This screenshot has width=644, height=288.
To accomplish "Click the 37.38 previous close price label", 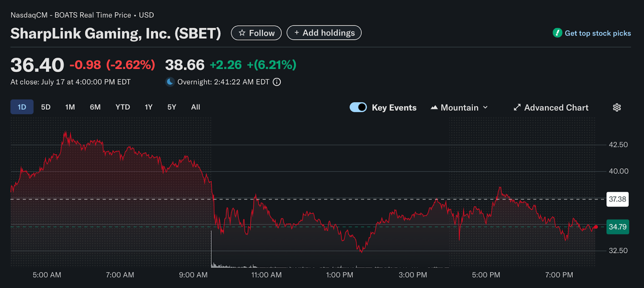I will pos(617,199).
